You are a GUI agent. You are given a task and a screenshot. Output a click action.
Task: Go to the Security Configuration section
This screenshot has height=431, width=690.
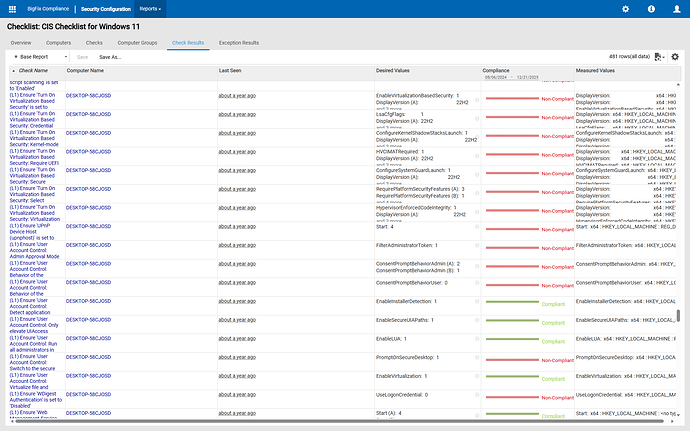coord(105,8)
